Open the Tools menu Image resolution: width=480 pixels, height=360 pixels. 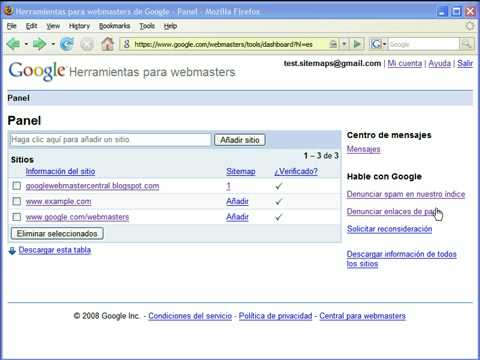[147, 26]
